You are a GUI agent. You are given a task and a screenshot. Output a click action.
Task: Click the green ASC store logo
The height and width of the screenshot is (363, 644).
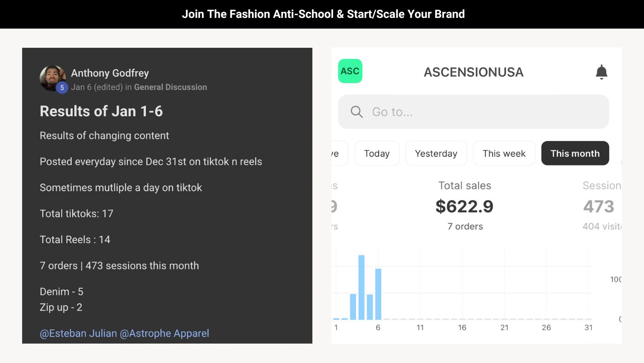point(350,71)
